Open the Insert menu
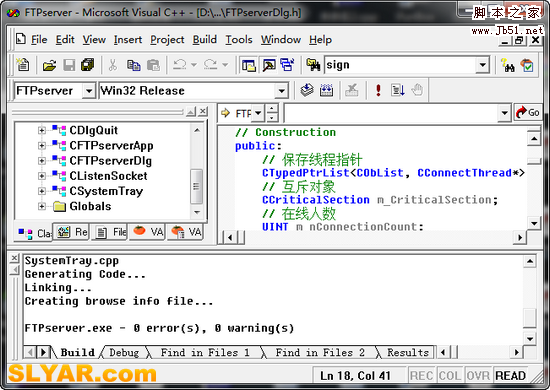This screenshot has height=390, width=550. coord(128,40)
